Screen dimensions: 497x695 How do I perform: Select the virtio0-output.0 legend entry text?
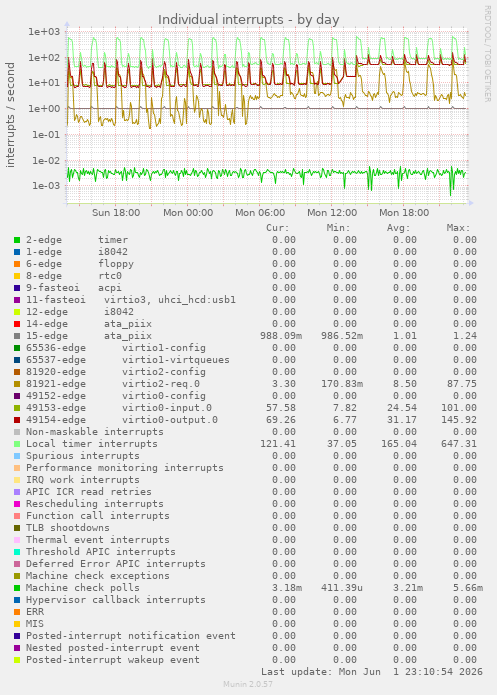click(x=170, y=420)
